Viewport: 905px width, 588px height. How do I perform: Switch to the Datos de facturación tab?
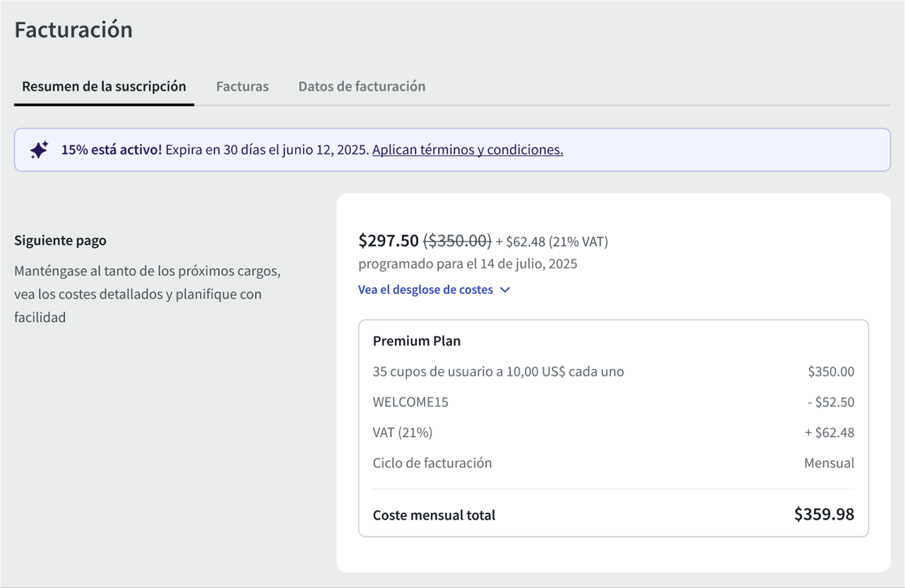(362, 87)
